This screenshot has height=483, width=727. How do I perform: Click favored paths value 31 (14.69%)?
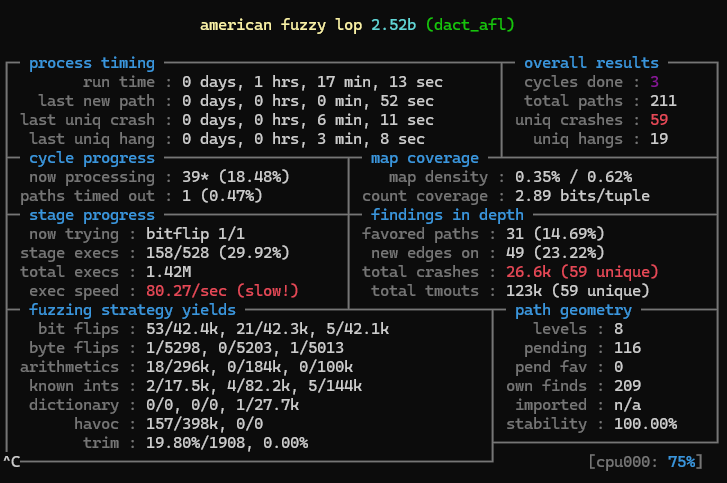coord(555,234)
